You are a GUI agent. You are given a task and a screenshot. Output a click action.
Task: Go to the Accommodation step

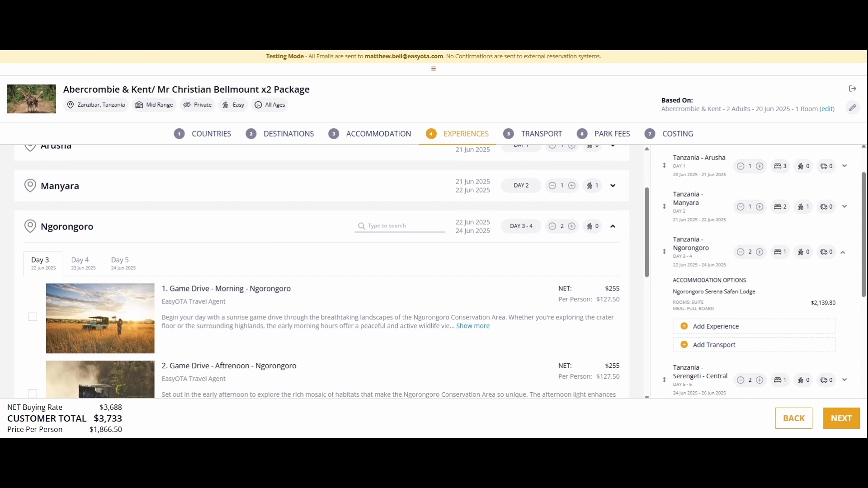coord(370,134)
